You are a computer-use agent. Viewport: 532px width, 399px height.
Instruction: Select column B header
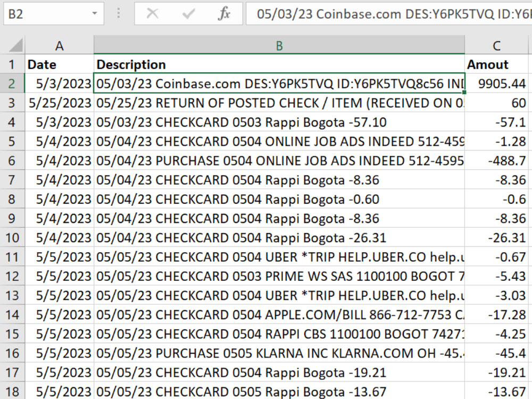[279, 45]
